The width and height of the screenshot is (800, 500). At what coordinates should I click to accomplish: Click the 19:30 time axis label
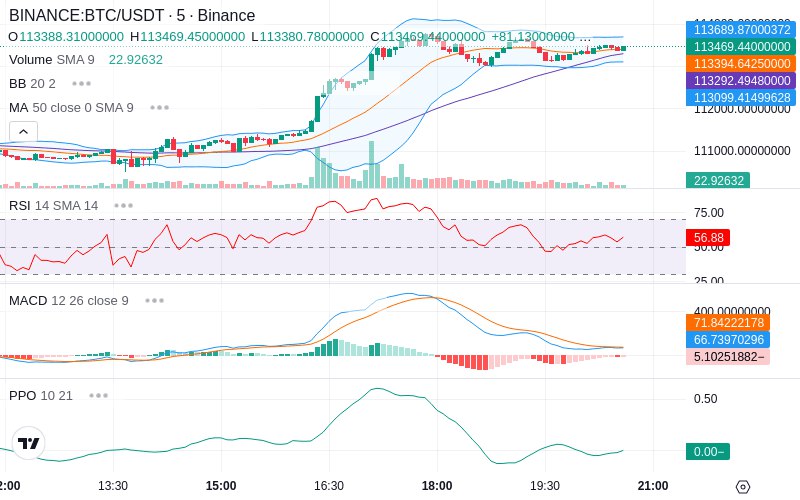545,486
